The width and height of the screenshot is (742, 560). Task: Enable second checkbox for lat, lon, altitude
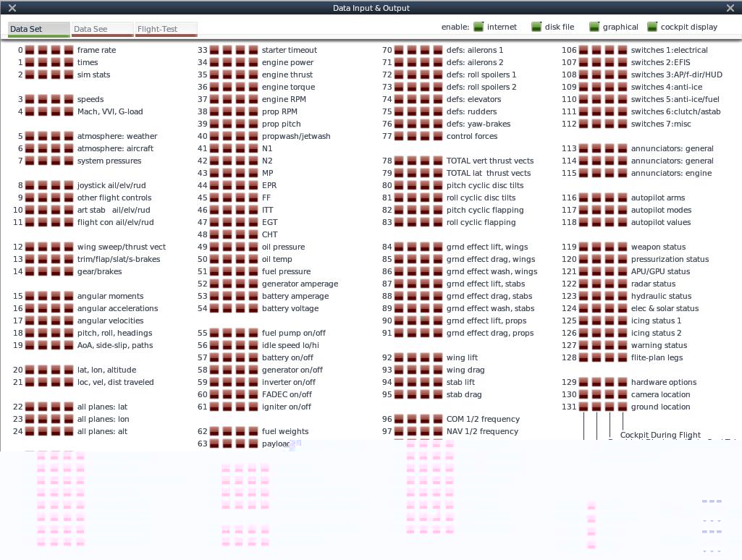click(x=43, y=370)
